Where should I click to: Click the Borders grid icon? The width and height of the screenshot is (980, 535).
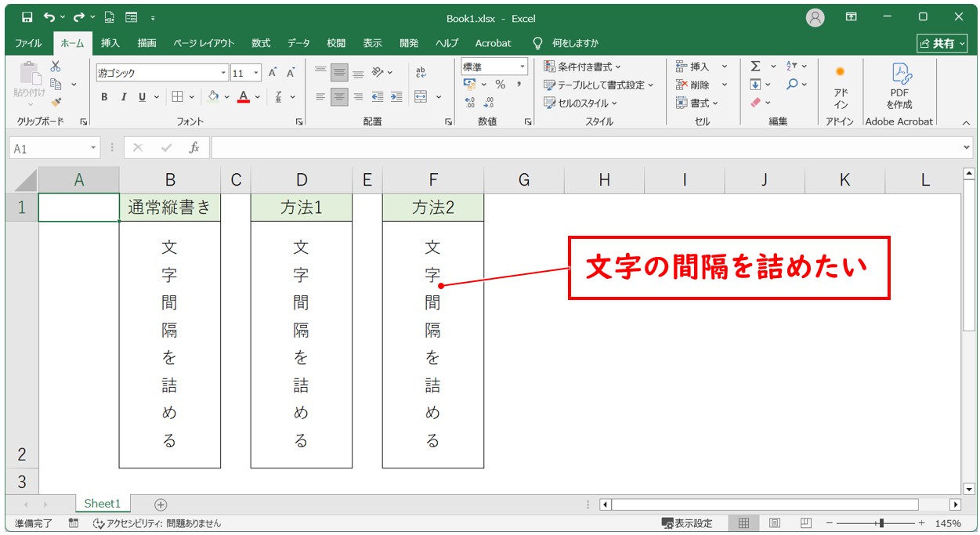[178, 97]
